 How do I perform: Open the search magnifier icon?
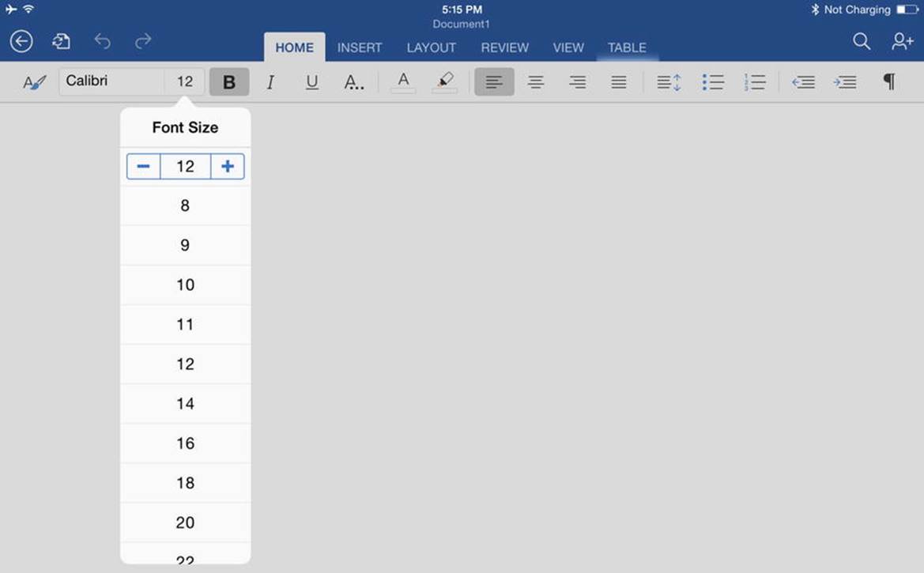pyautogui.click(x=862, y=40)
